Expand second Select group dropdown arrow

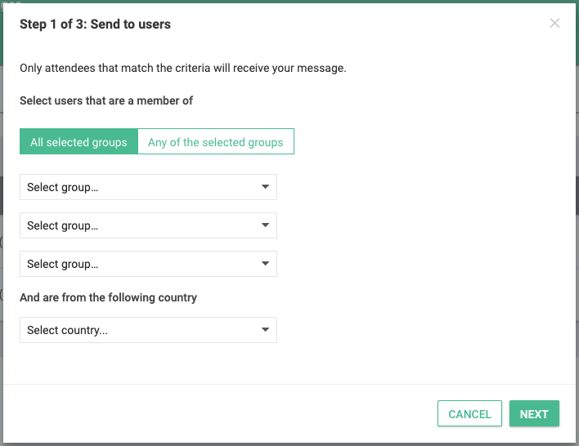(265, 225)
